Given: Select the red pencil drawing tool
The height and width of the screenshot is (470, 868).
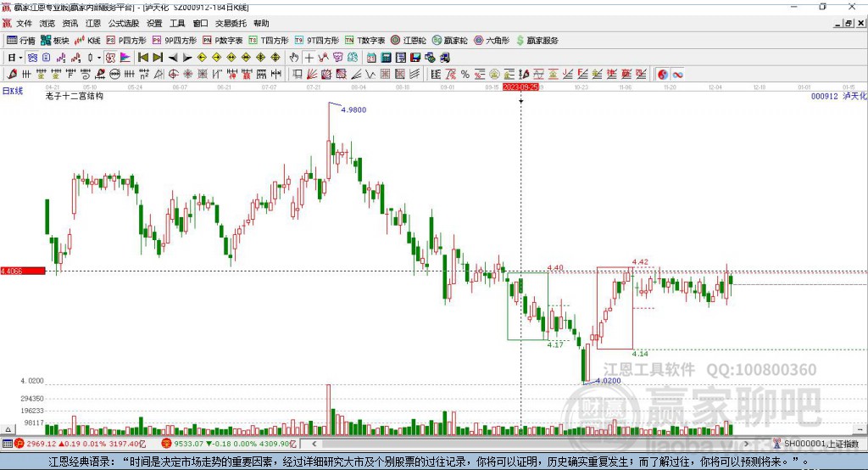Looking at the screenshot, I should [x=12, y=75].
